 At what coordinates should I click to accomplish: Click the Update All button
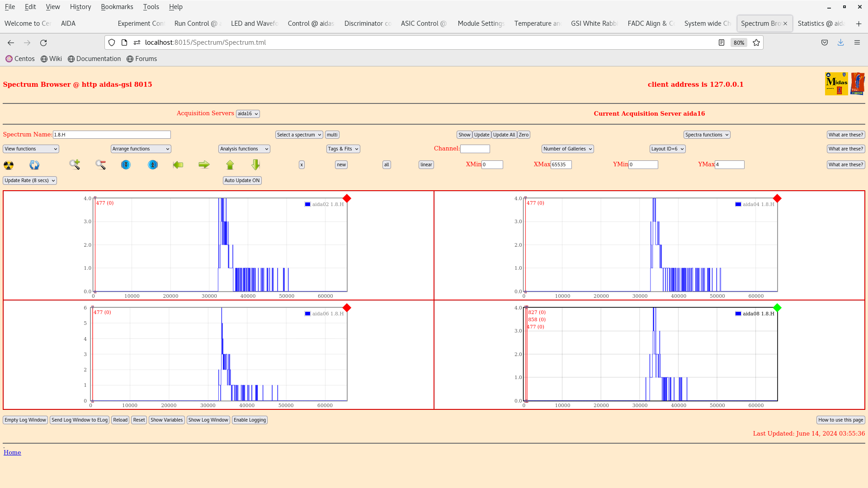click(x=504, y=135)
